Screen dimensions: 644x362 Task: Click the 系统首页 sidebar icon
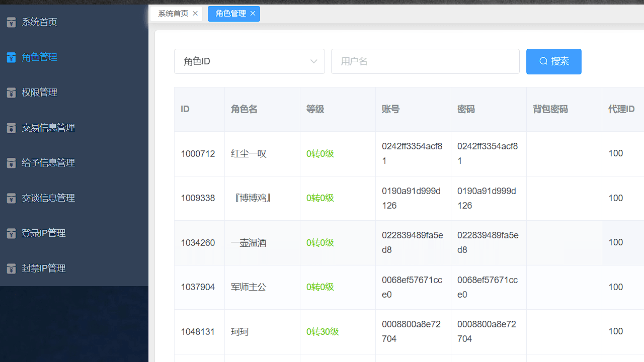click(11, 22)
